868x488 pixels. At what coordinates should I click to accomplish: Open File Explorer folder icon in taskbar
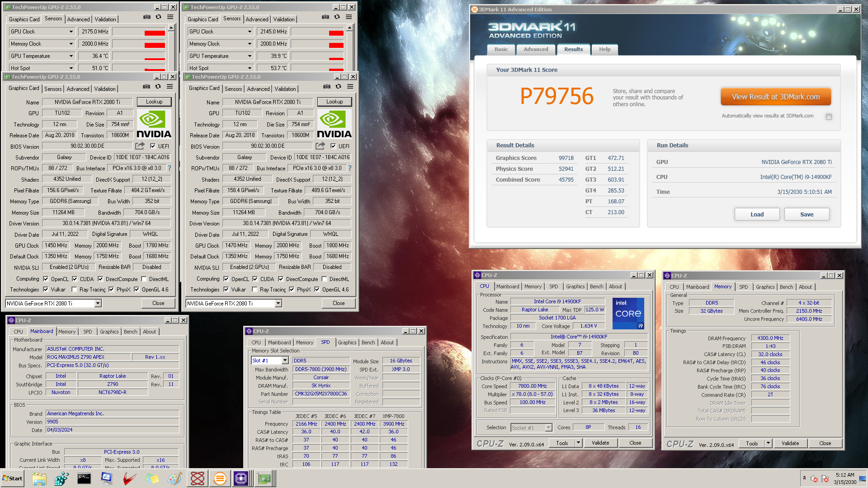coord(39,479)
